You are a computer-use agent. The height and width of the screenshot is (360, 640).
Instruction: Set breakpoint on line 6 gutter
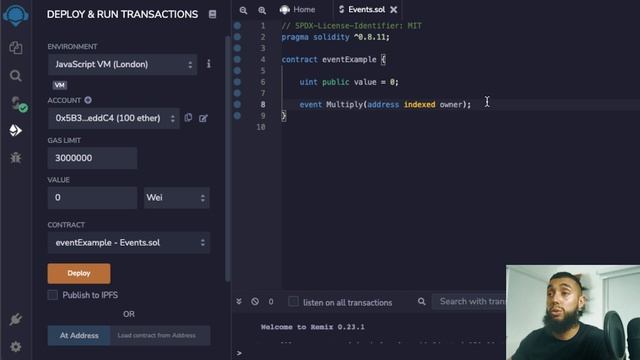pos(237,82)
